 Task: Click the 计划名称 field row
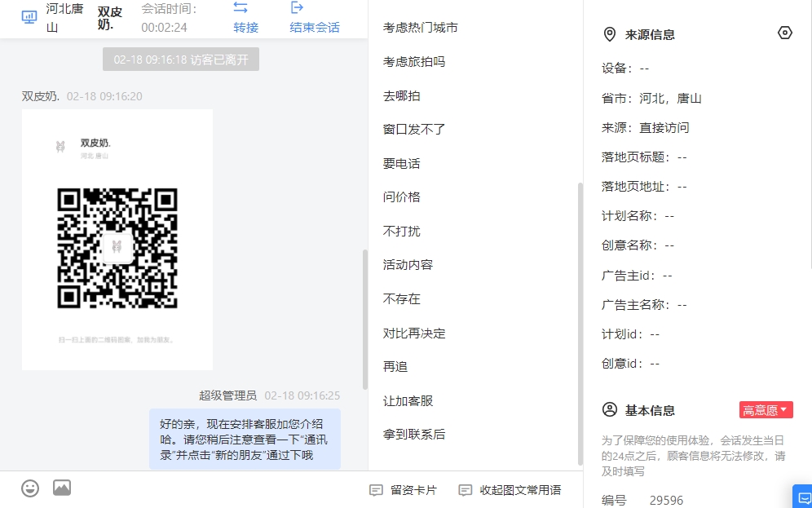point(638,216)
